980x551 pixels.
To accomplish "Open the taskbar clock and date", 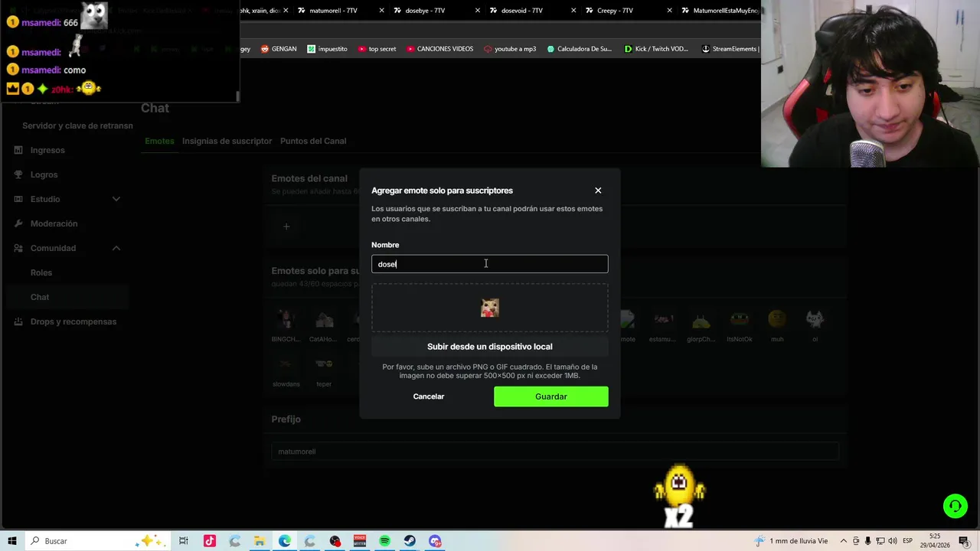I will click(x=936, y=541).
